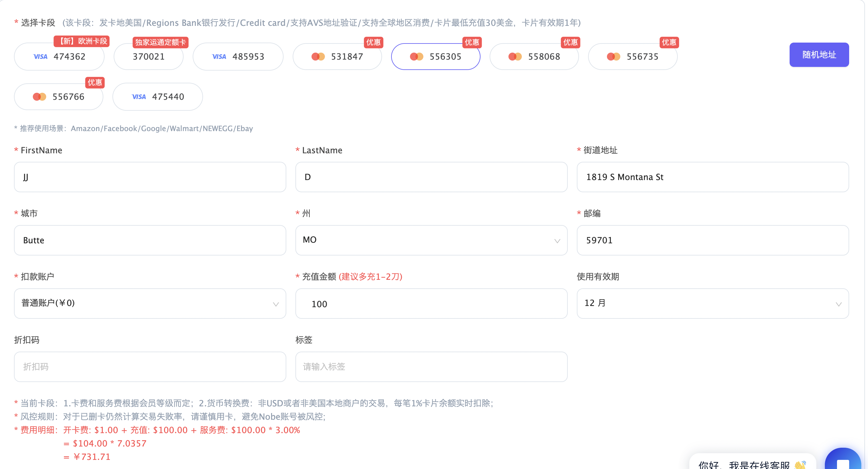This screenshot has height=469, width=868.
Task: Click Mastercard icon on segment 556305
Action: [x=416, y=57]
